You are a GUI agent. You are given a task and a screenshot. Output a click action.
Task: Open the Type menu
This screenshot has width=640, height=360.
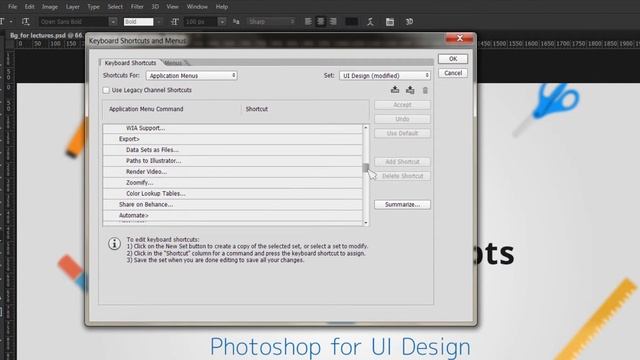[x=93, y=7]
